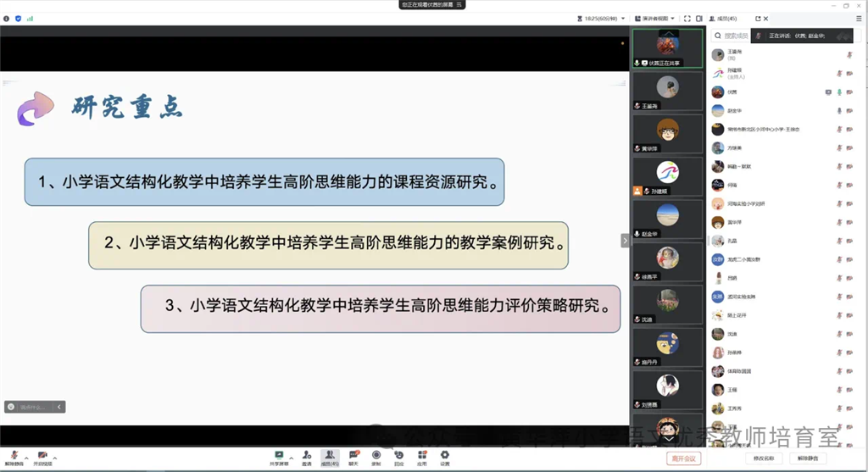868x472 pixels.
Task: Select 王嘉尧 video thumbnail
Action: (668, 92)
